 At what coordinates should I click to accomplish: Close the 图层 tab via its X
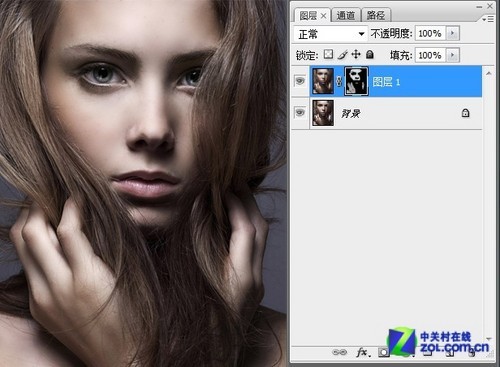tap(323, 16)
